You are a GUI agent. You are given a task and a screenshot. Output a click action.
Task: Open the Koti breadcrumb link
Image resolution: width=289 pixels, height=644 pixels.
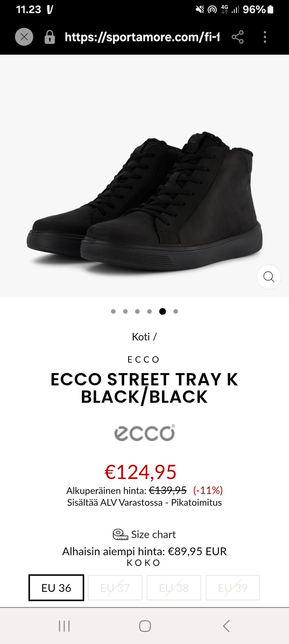point(141,337)
